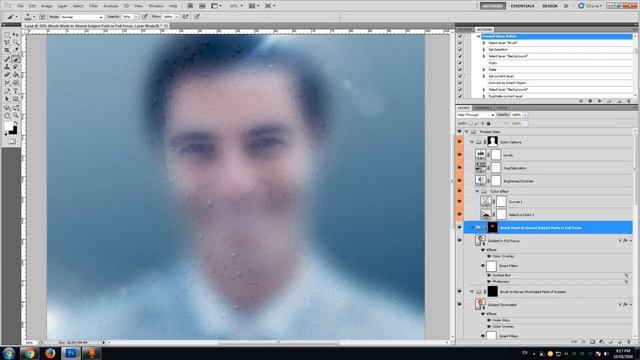This screenshot has height=360, width=640.
Task: Select the Brush tool in toolbox
Action: [16, 60]
